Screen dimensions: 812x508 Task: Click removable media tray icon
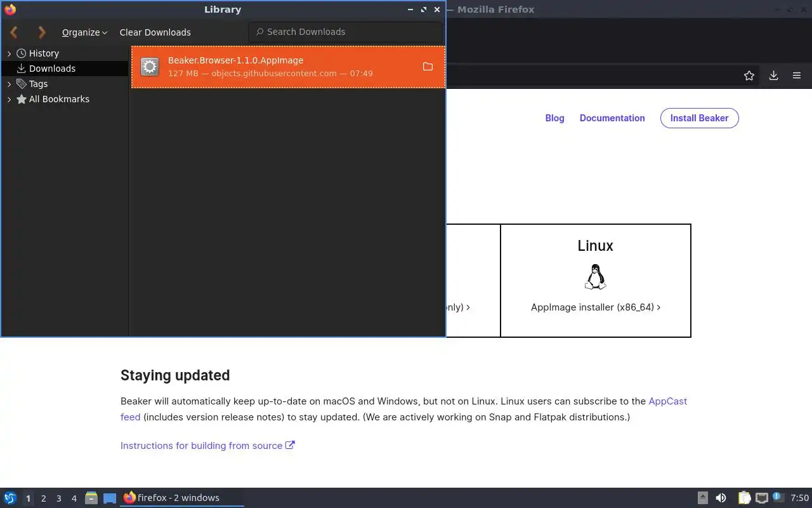(702, 498)
